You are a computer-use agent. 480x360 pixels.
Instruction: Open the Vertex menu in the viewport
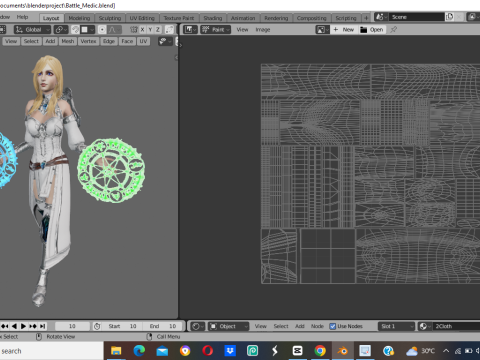[x=88, y=41]
